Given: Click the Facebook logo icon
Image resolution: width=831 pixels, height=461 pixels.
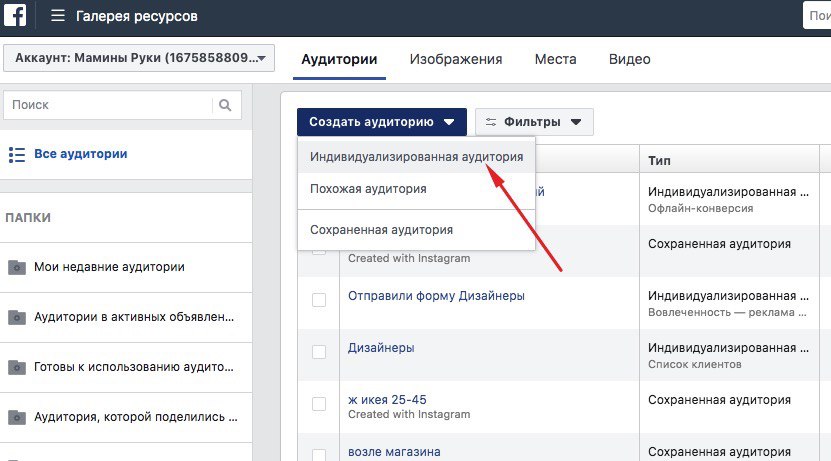Looking at the screenshot, I should pyautogui.click(x=15, y=15).
